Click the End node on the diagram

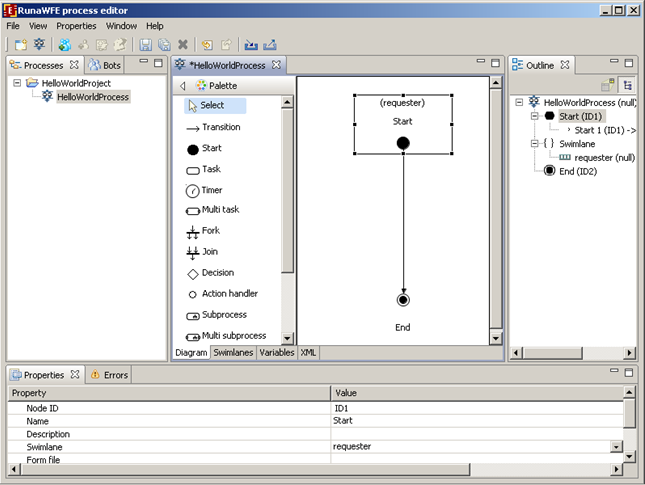tap(403, 300)
